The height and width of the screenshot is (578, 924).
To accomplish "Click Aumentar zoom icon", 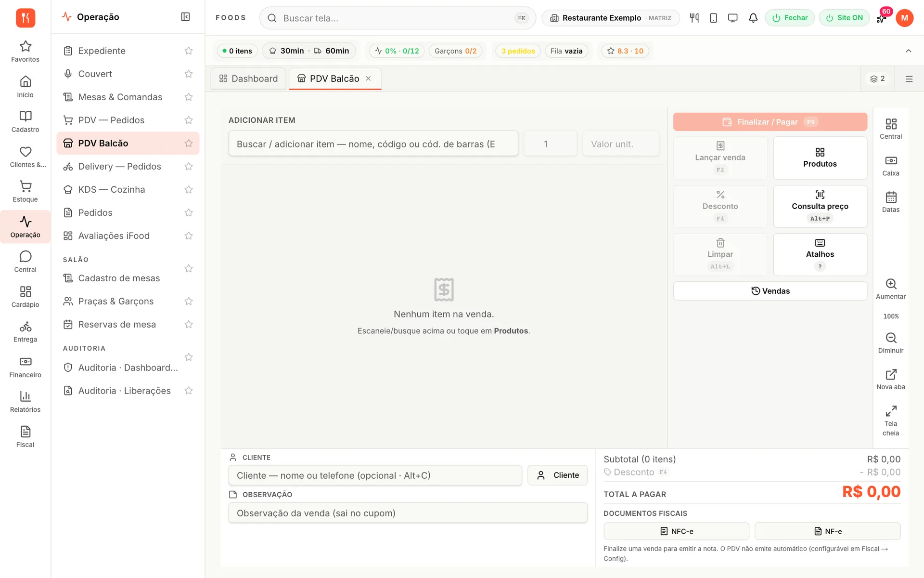I will click(x=891, y=289).
